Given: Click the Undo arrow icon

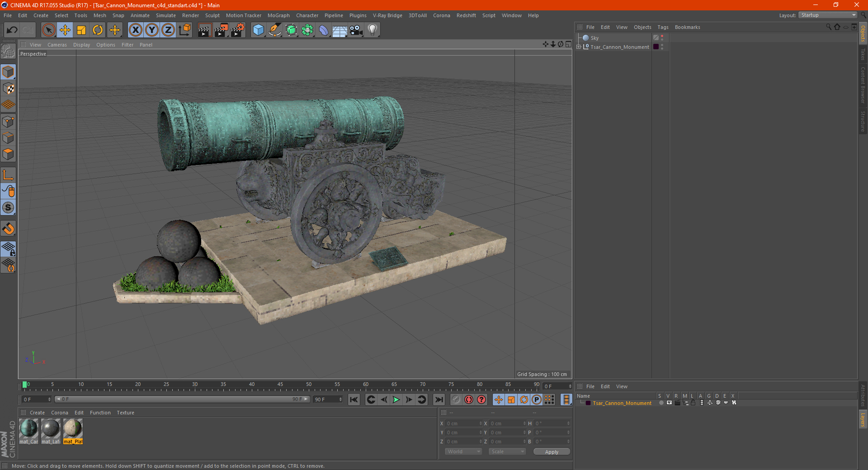Looking at the screenshot, I should (x=12, y=30).
